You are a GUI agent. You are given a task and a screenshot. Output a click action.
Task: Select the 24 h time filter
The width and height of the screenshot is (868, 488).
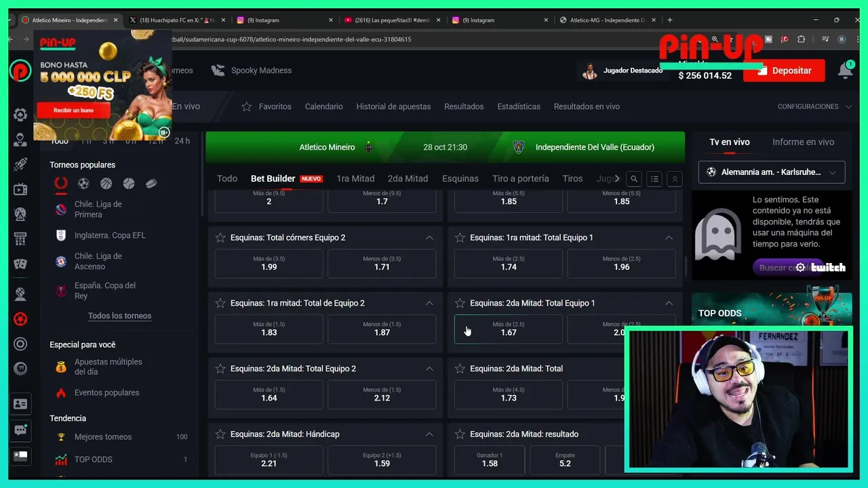click(182, 141)
